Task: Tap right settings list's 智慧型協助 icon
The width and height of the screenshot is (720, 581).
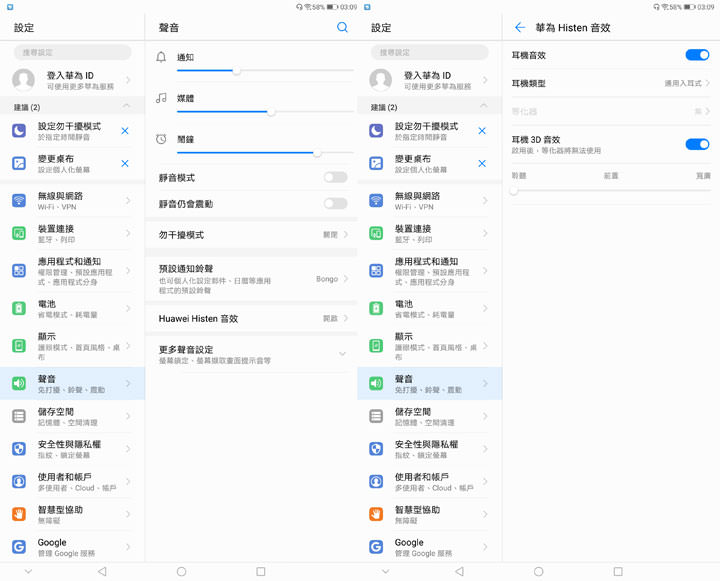Action: 376,514
